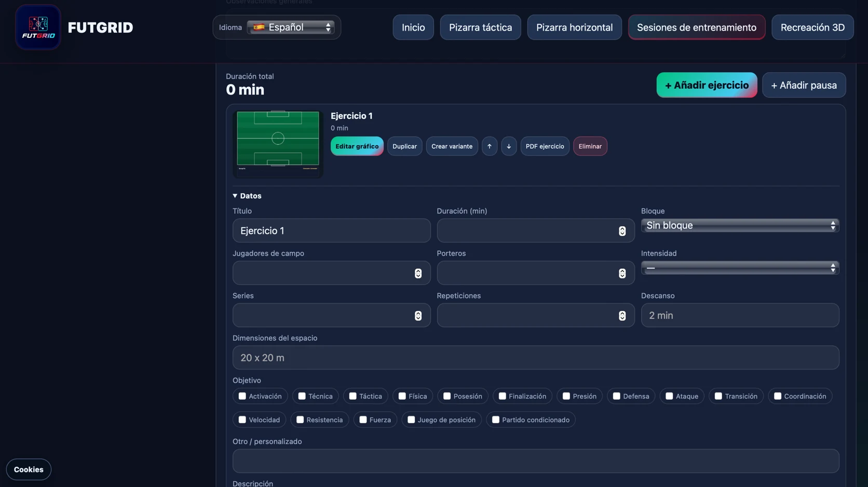The height and width of the screenshot is (487, 868).
Task: Go to the Inicio tab
Action: coord(413,27)
